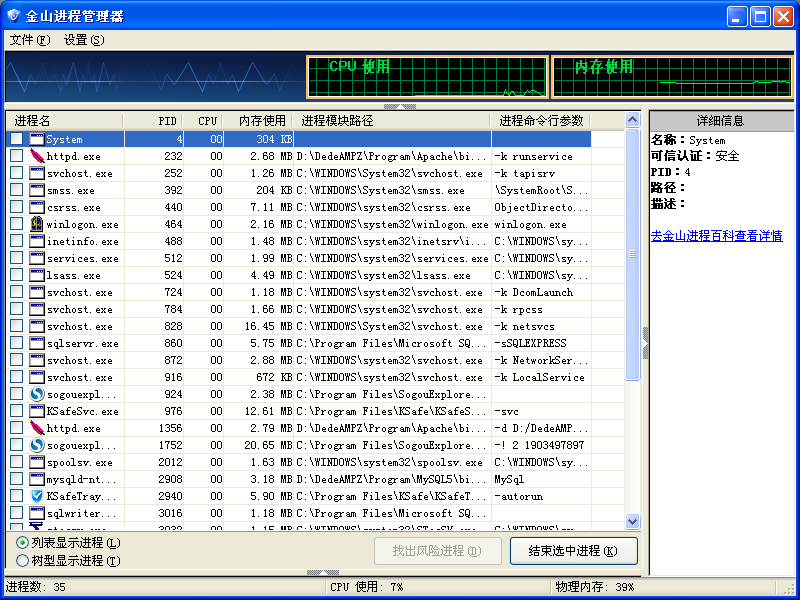
Task: Click the sqlservr.exe process icon
Action: (37, 343)
